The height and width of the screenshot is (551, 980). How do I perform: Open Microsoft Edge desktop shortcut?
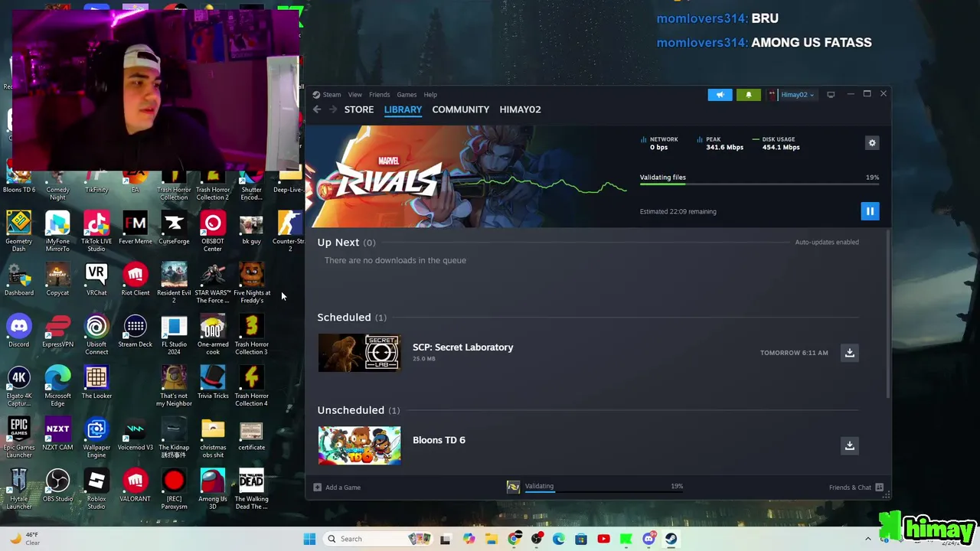click(x=57, y=386)
